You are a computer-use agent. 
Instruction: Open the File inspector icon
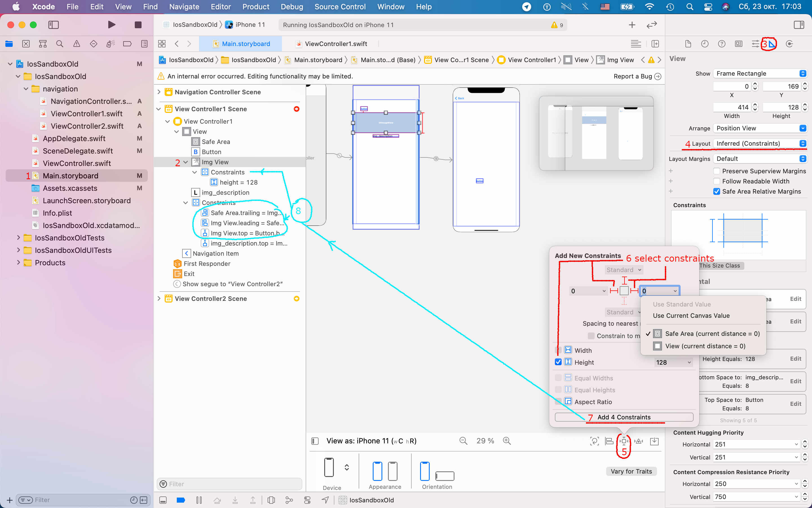coord(688,44)
